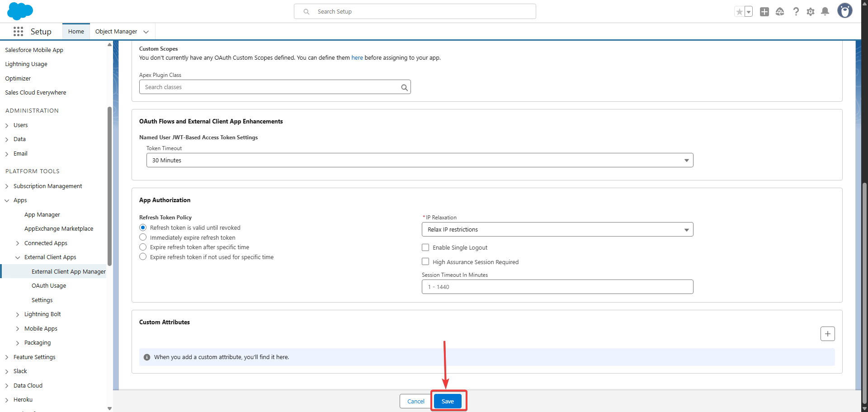Screen dimensions: 868x412
Task: Expand Feature Settings section
Action: pyautogui.click(x=7, y=357)
